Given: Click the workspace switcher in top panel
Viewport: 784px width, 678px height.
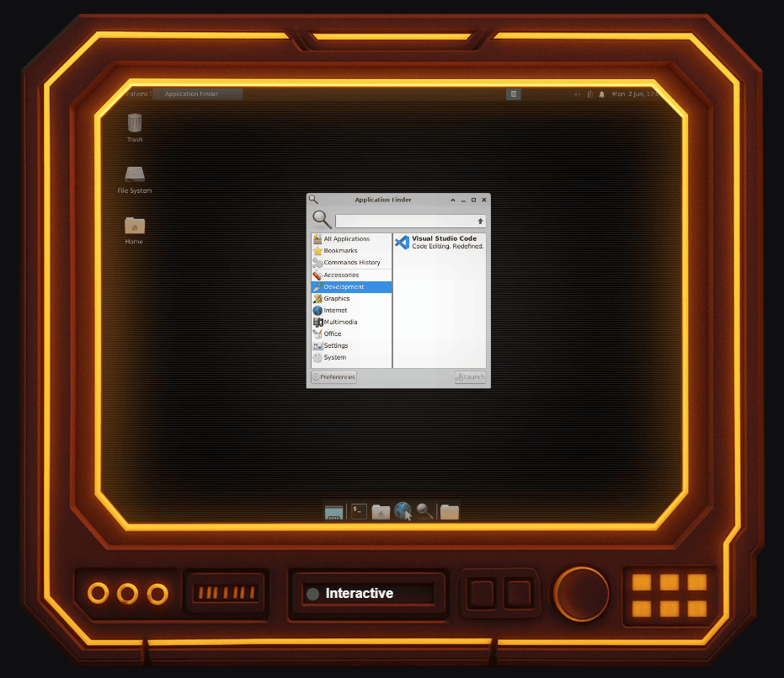Looking at the screenshot, I should coord(514,94).
